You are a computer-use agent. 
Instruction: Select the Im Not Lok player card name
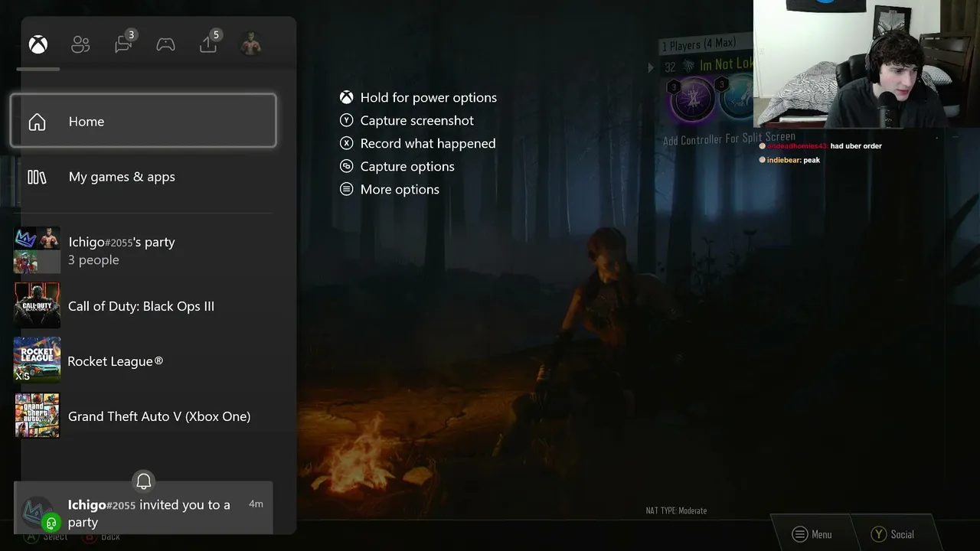(727, 66)
